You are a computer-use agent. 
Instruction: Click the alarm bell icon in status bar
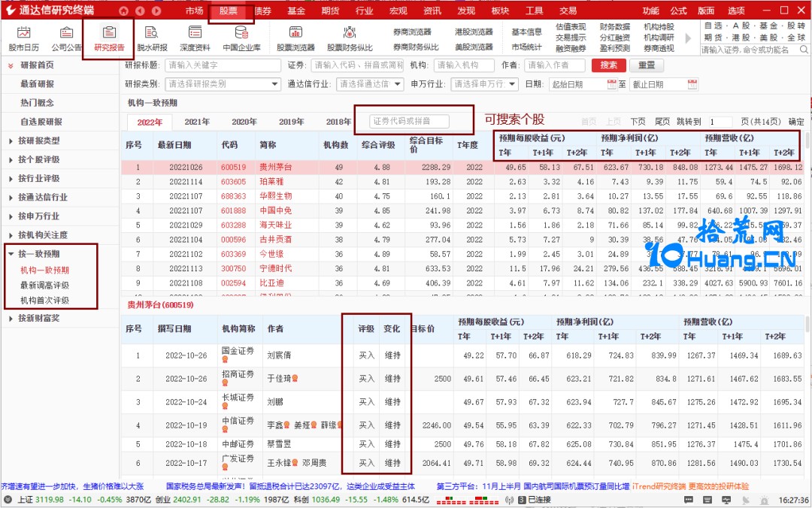point(764,500)
